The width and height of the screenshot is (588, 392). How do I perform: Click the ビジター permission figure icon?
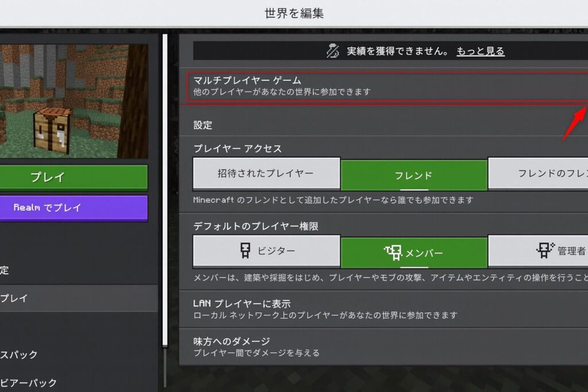tap(245, 250)
